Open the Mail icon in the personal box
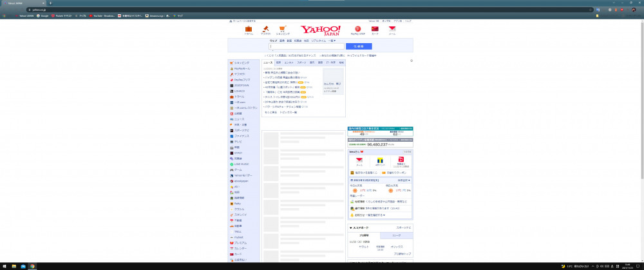Image resolution: width=644 pixels, height=270 pixels. 359,162
